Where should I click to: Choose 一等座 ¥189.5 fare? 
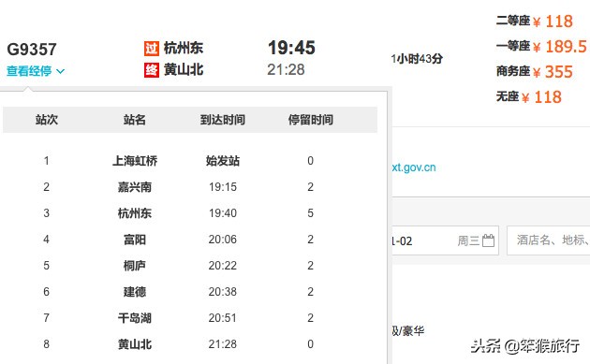tap(541, 46)
